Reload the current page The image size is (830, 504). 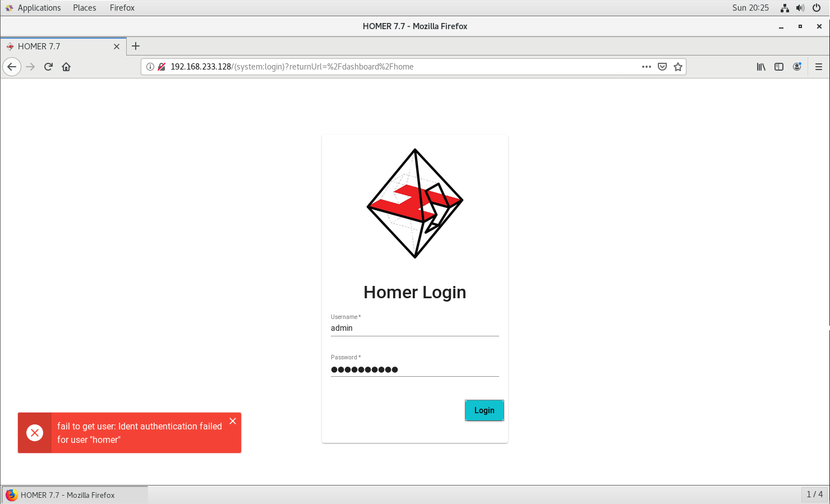pyautogui.click(x=48, y=67)
